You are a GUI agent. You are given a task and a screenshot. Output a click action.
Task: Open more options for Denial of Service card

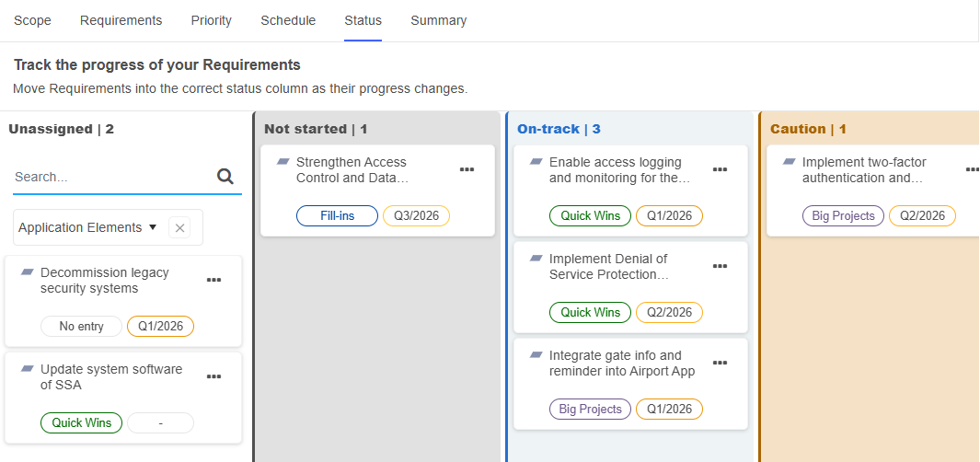[x=721, y=266]
